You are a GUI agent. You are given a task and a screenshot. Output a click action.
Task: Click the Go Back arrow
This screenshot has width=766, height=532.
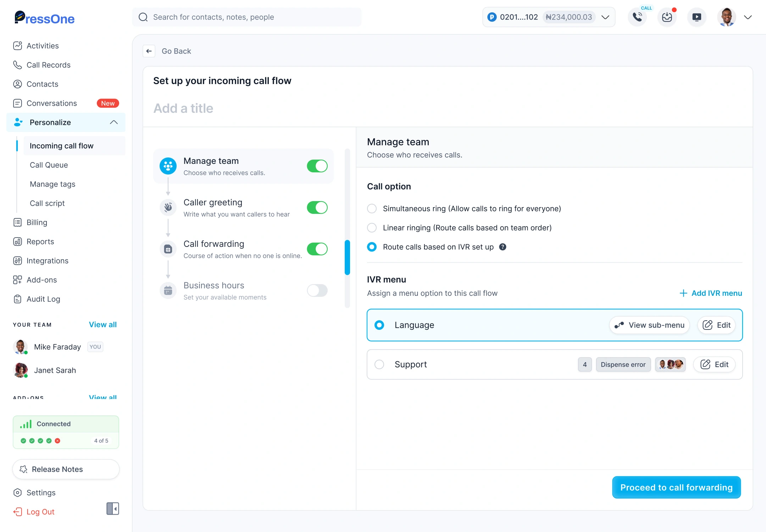[x=149, y=51]
